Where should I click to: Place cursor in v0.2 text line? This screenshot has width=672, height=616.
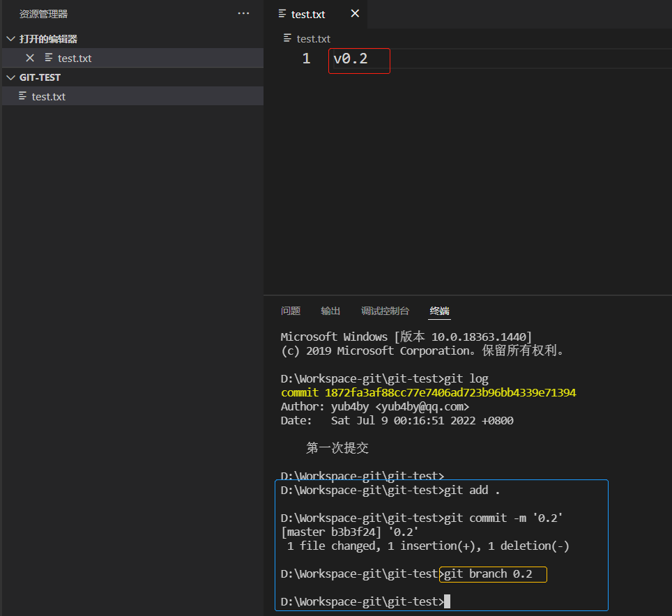[351, 59]
